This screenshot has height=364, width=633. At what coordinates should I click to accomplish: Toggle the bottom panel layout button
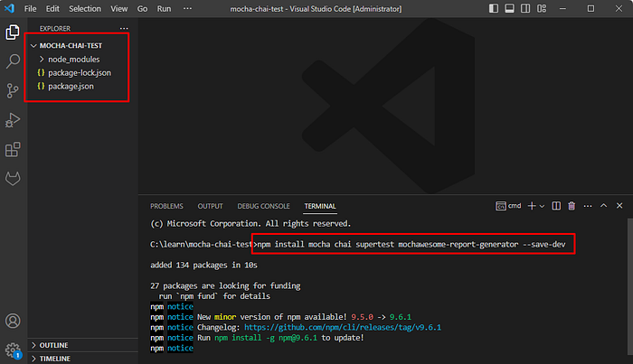tap(509, 8)
